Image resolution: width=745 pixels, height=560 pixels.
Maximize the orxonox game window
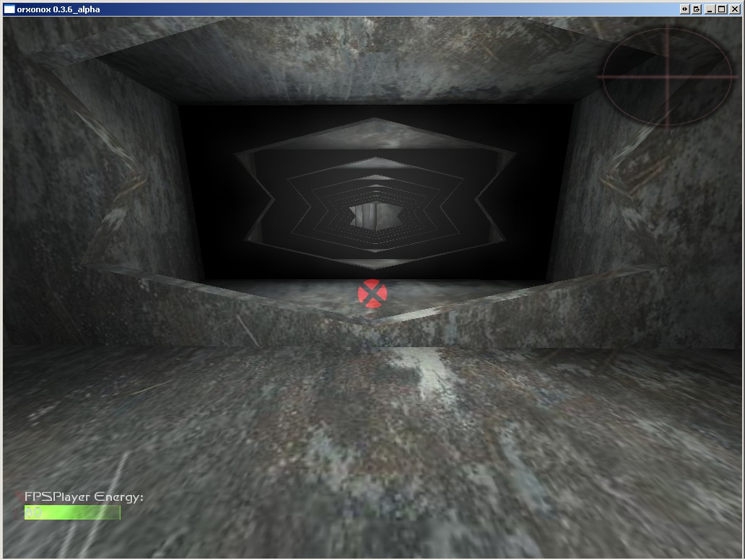[x=722, y=9]
